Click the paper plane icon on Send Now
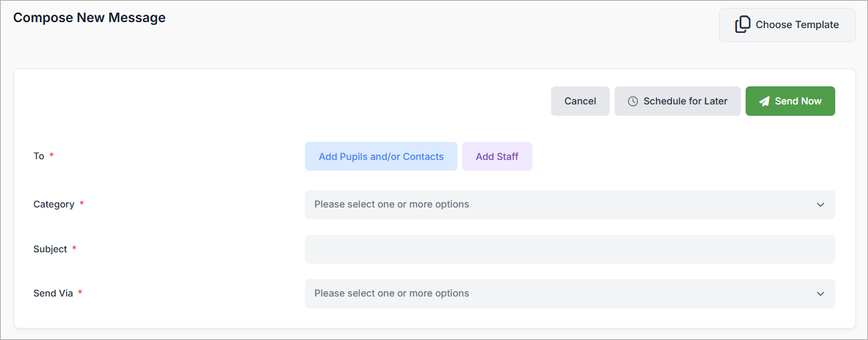The image size is (868, 340). (764, 102)
